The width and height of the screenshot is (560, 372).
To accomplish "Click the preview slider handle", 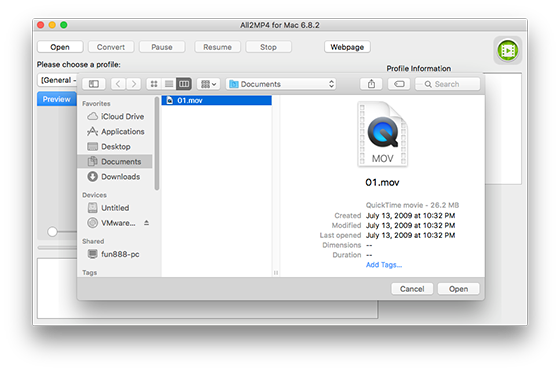I will 52,231.
